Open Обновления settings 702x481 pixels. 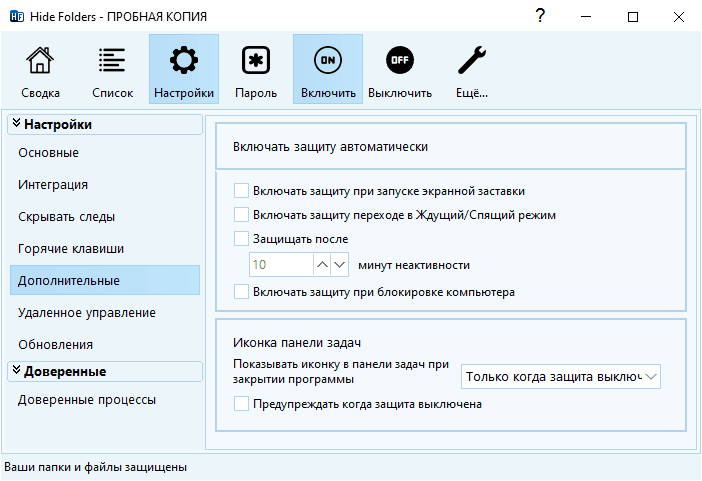pos(105,344)
